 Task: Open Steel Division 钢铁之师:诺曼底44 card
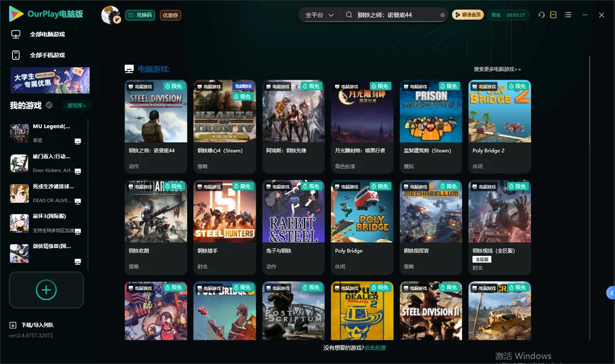tap(156, 127)
